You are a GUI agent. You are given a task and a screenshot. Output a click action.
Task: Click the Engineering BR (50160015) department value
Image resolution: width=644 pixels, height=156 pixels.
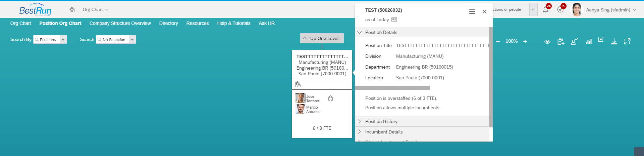click(x=425, y=67)
